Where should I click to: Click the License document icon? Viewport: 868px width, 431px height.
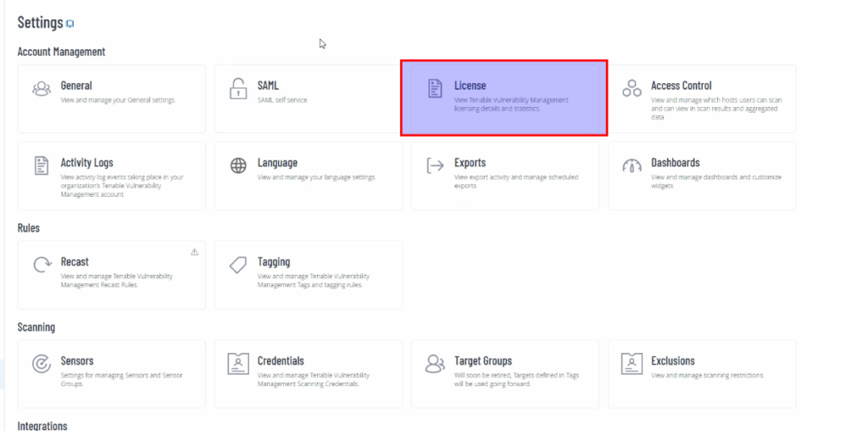pyautogui.click(x=435, y=88)
